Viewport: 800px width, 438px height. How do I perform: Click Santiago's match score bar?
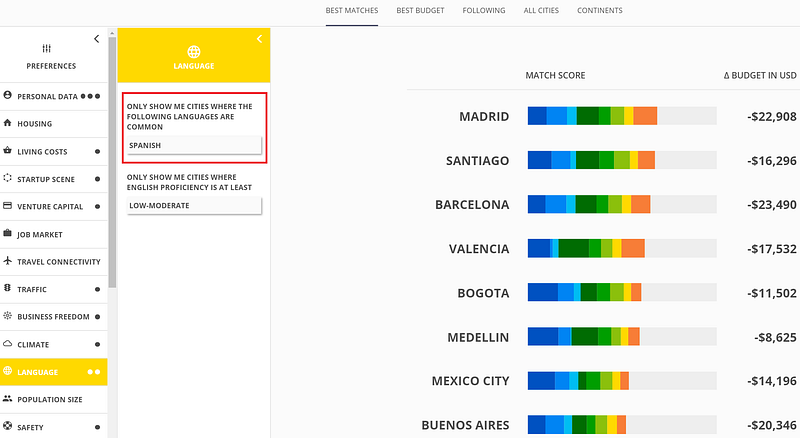[622, 160]
